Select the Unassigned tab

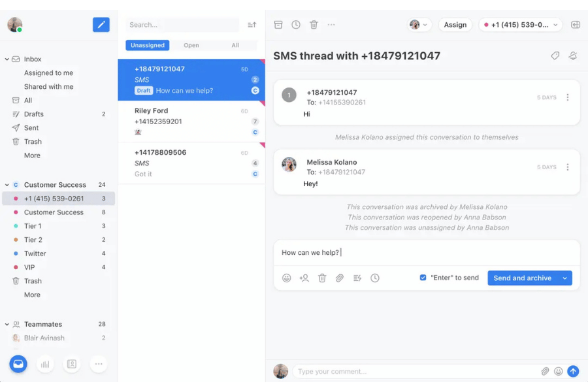point(148,45)
